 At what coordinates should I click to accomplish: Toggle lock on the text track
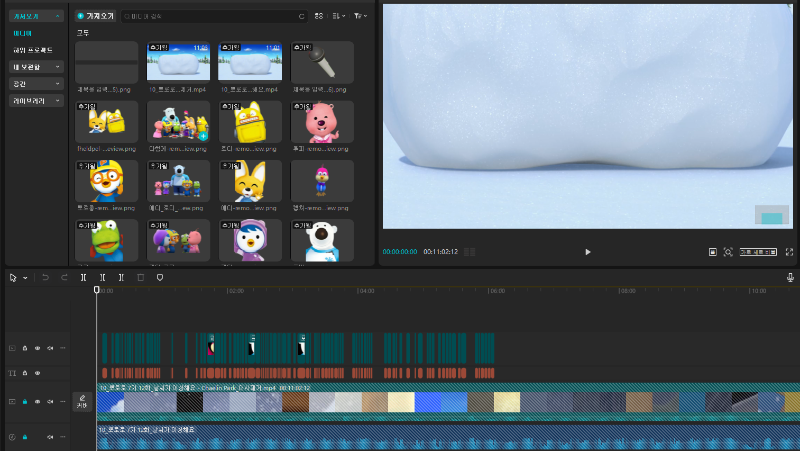(24, 373)
